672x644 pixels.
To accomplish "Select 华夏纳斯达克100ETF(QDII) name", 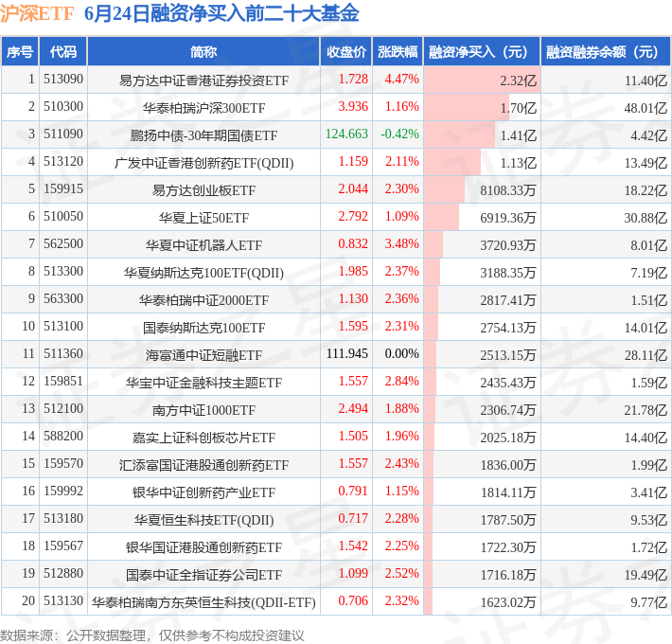I will point(204,272).
